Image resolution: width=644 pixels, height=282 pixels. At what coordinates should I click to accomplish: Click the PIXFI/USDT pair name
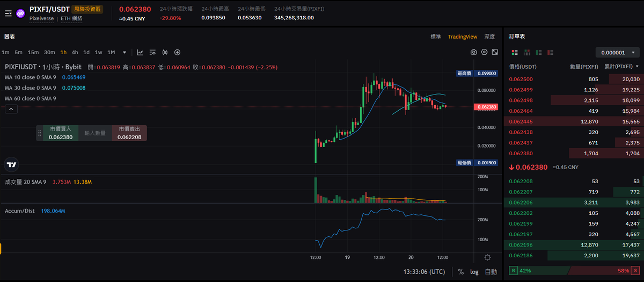tap(48, 9)
